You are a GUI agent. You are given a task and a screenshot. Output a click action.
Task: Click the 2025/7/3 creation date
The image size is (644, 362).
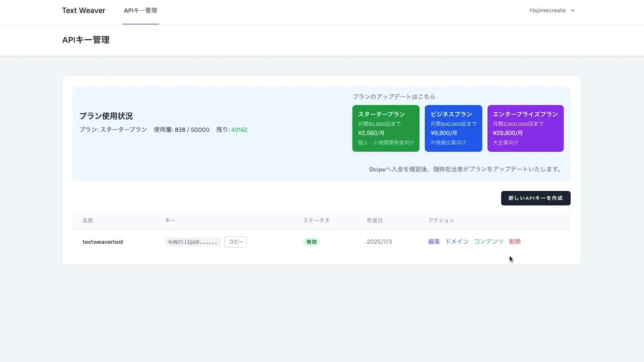coord(379,242)
